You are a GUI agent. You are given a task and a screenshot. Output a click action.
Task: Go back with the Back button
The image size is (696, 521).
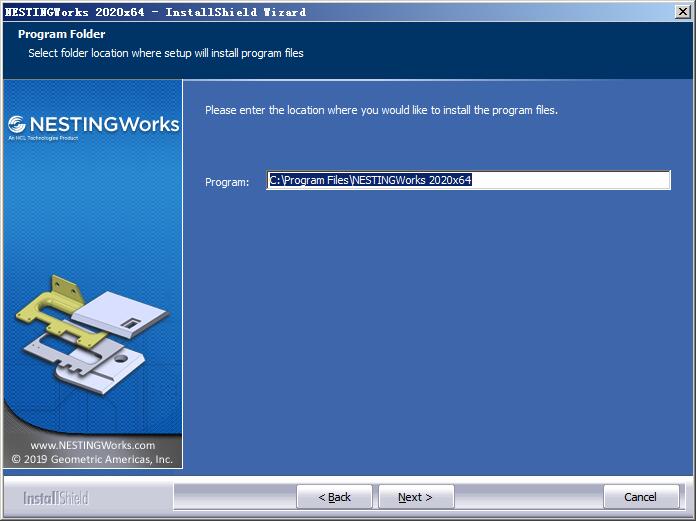point(334,497)
